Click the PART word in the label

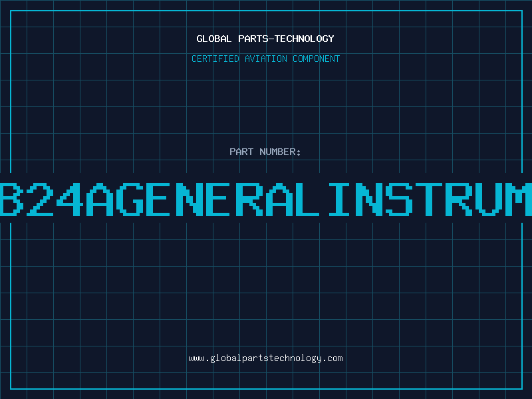241,152
